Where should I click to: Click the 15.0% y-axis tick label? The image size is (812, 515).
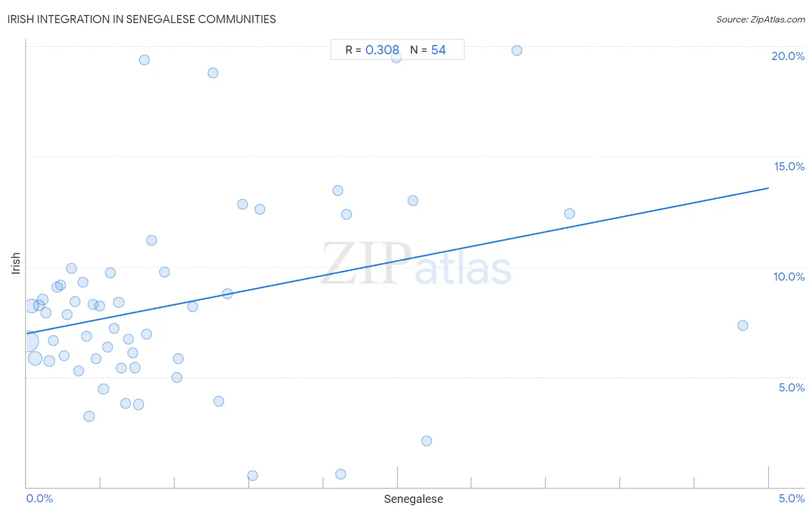789,166
